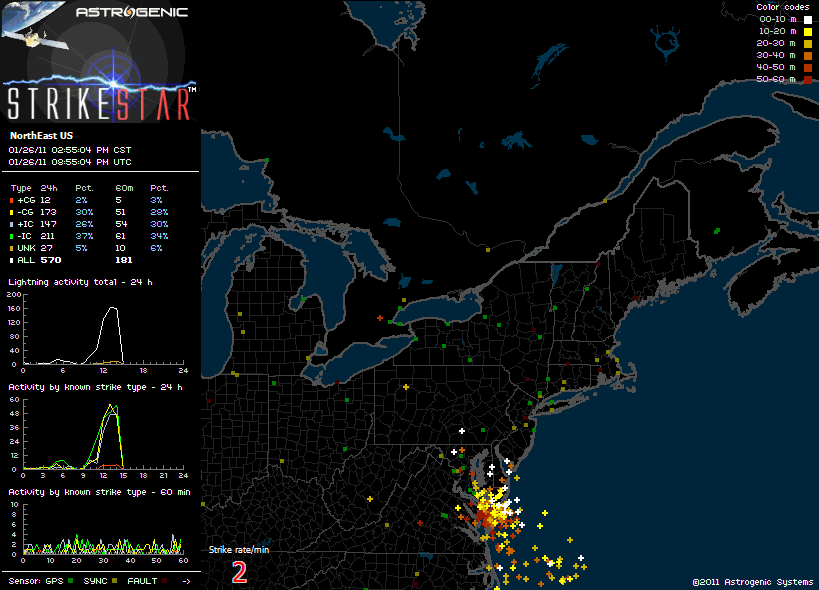This screenshot has width=819, height=590.
Task: Click the "Lightning activity total - 24 h" chart title
Action: (80, 282)
